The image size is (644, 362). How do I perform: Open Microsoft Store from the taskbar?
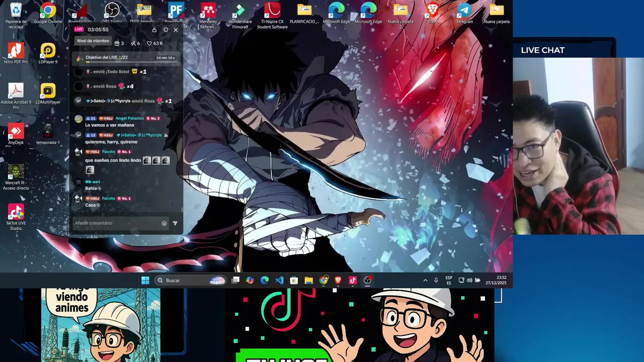(294, 281)
